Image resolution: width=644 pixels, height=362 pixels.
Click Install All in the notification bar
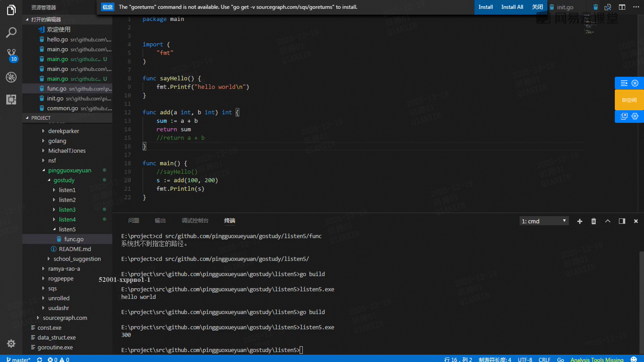coord(512,7)
